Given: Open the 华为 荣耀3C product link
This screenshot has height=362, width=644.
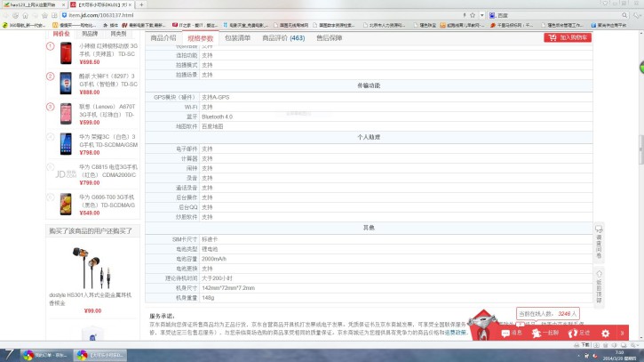Looking at the screenshot, I should 108,141.
